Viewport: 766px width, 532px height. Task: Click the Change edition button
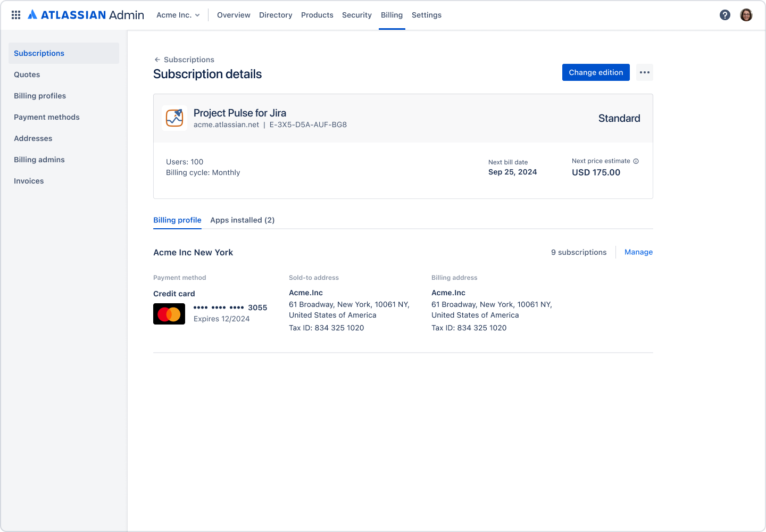click(596, 72)
